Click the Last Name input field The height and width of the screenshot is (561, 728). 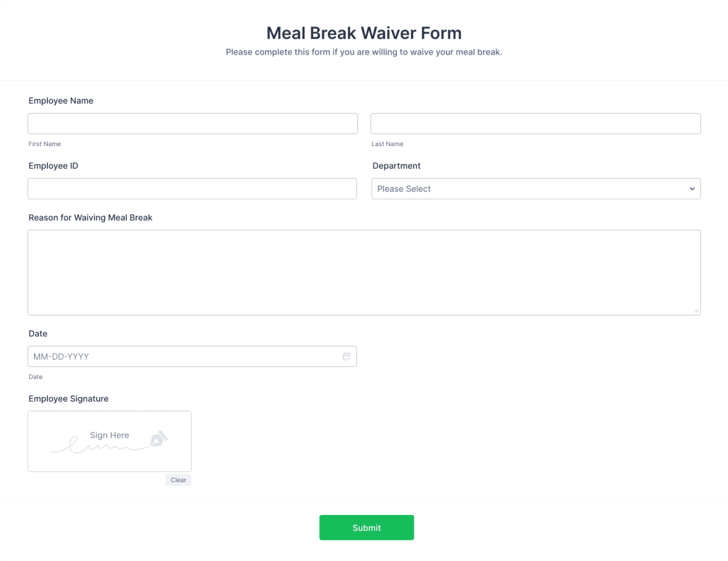(x=535, y=123)
